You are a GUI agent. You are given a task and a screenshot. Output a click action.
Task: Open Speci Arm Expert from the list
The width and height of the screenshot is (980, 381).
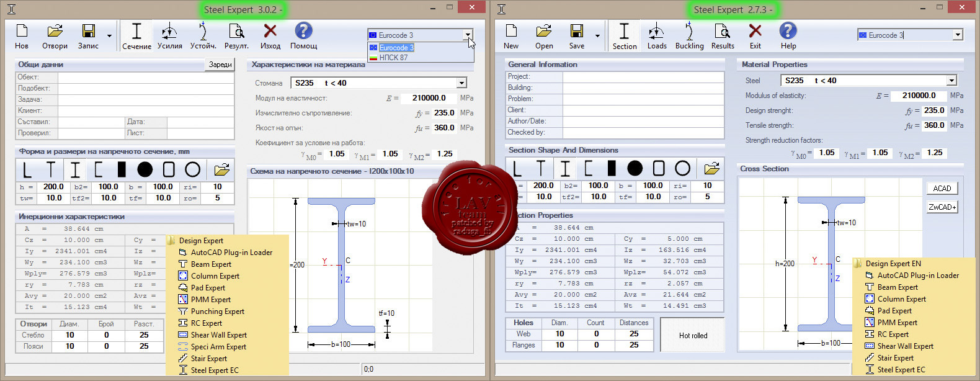point(218,347)
